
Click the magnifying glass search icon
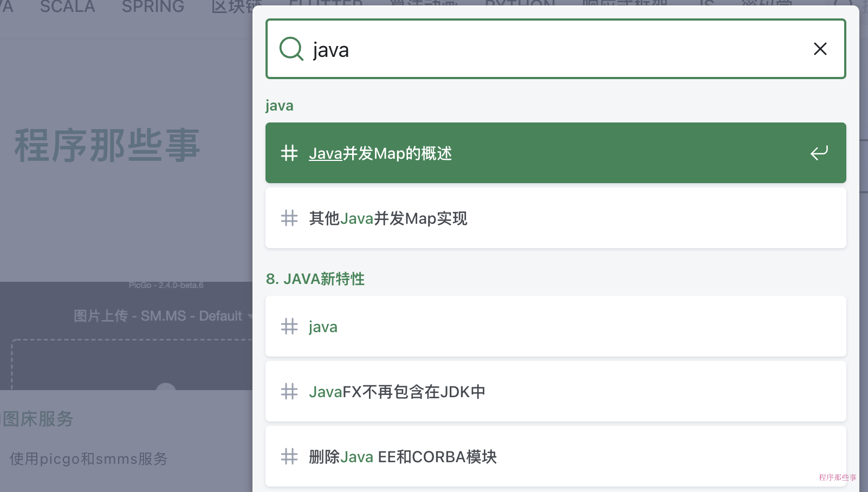pyautogui.click(x=291, y=49)
